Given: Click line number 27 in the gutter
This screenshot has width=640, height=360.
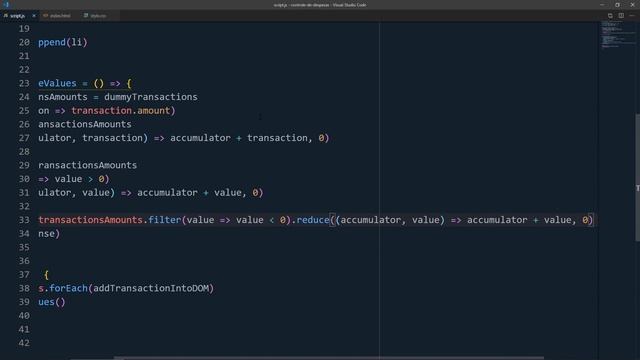Looking at the screenshot, I should coord(24,138).
